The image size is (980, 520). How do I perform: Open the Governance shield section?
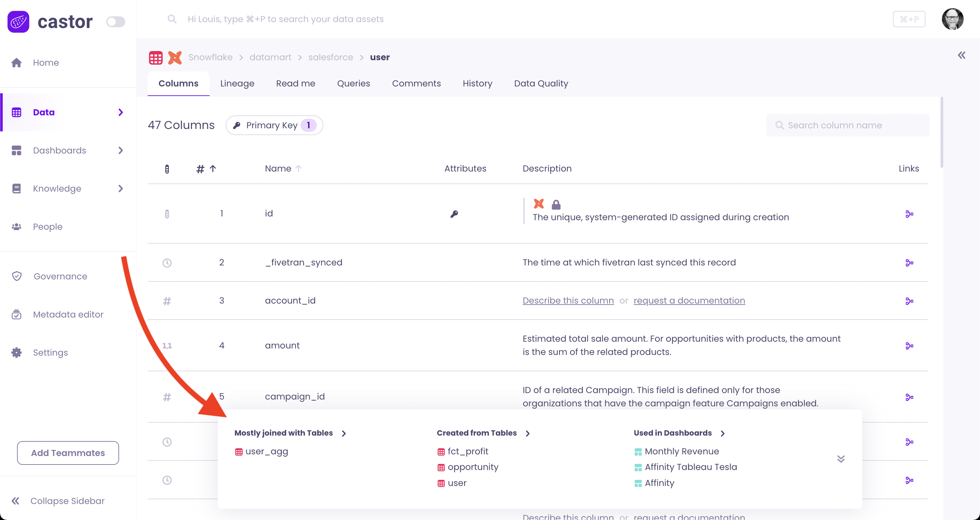tap(60, 276)
